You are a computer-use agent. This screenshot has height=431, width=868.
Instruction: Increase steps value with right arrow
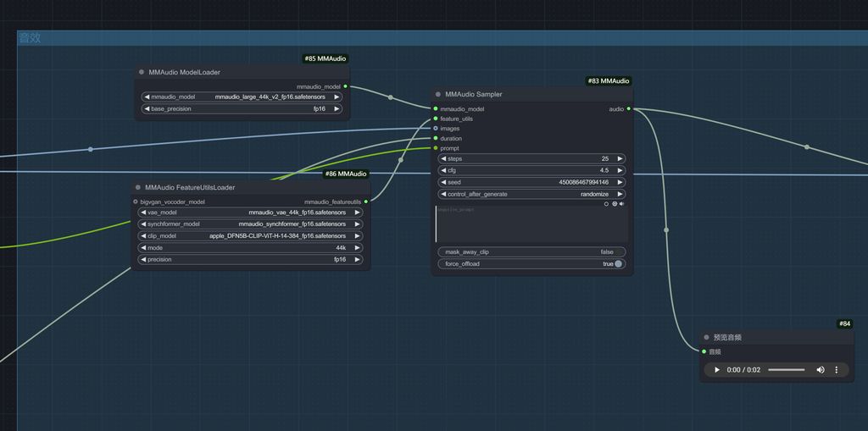click(620, 159)
